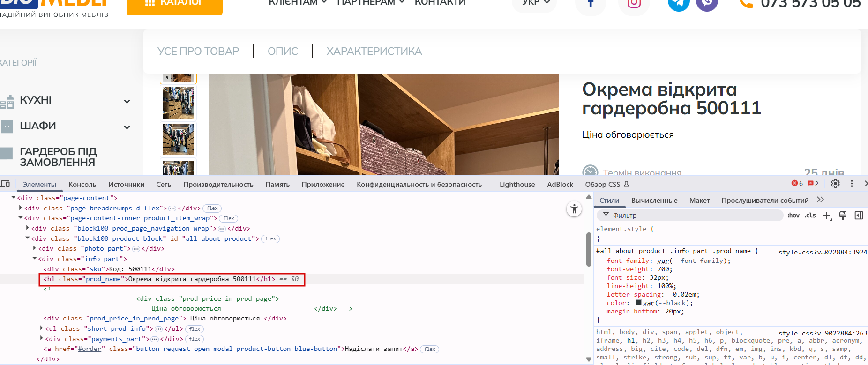868x365 pixels.
Task: Click the accessibility tree button
Action: 574,209
